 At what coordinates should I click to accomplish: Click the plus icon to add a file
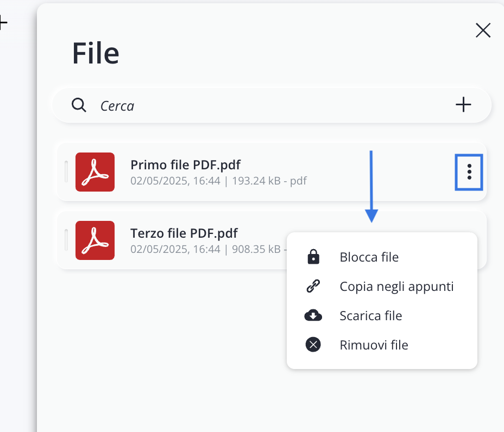[463, 105]
